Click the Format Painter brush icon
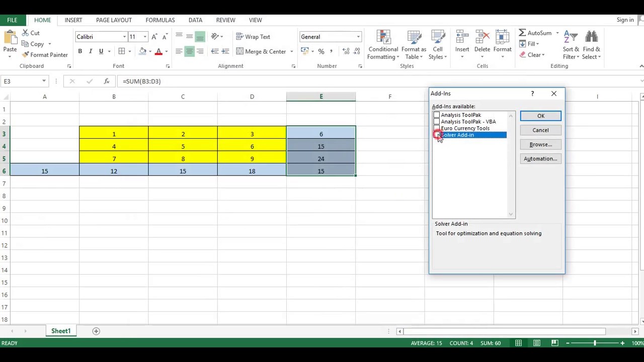Image resolution: width=644 pixels, height=362 pixels. tap(25, 55)
